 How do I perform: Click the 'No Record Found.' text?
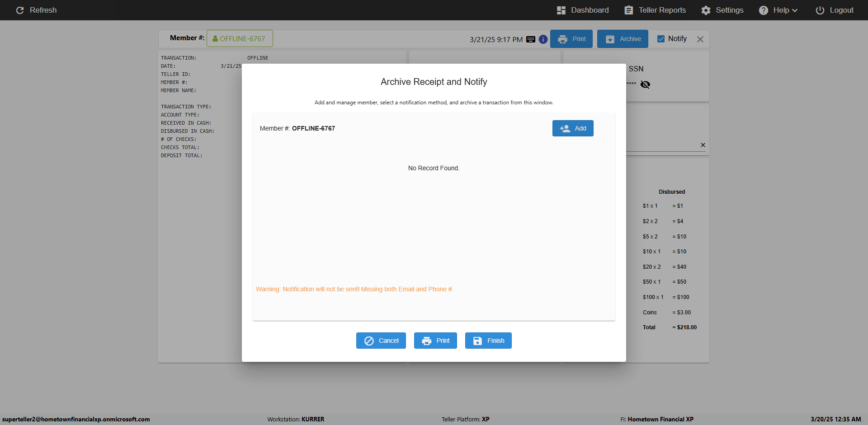[434, 168]
